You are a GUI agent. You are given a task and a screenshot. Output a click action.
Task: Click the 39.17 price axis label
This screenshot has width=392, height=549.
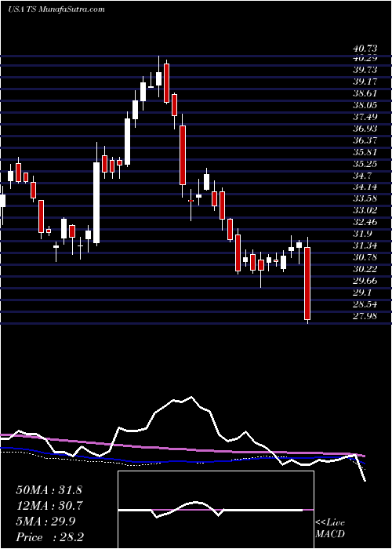point(365,82)
